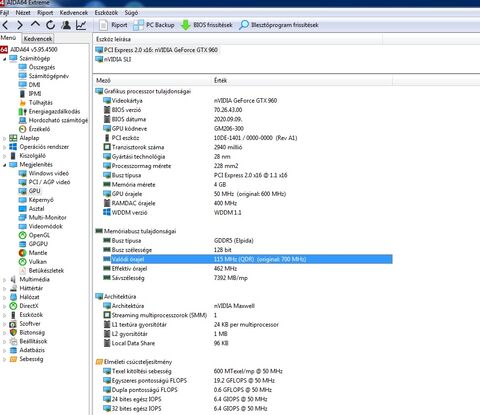
Task: Open the Fájl menu
Action: [x=4, y=13]
